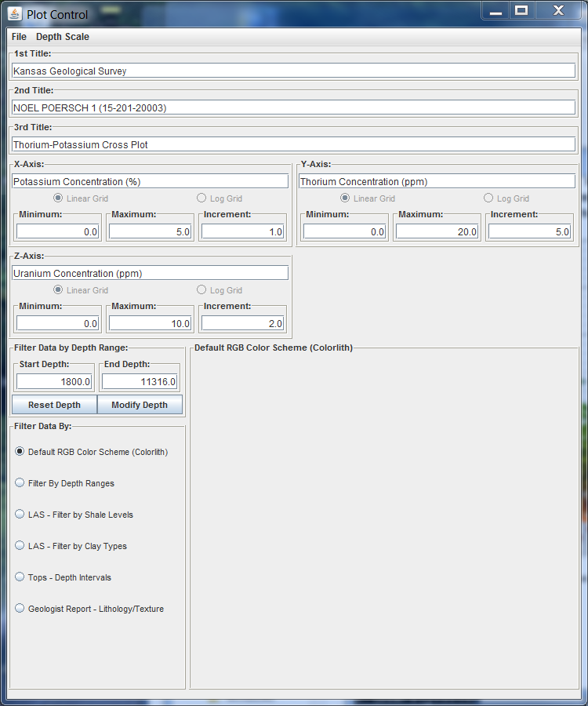Edit the 1st Title field

(x=293, y=71)
